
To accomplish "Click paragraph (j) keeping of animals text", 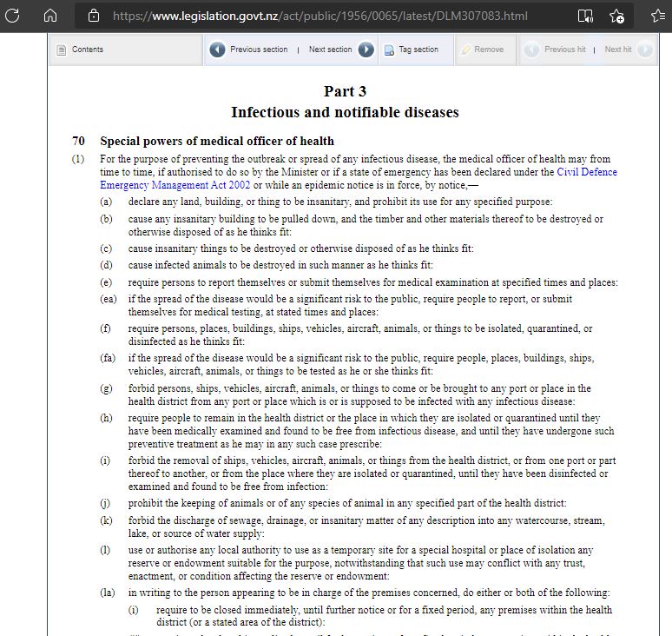I will point(347,503).
